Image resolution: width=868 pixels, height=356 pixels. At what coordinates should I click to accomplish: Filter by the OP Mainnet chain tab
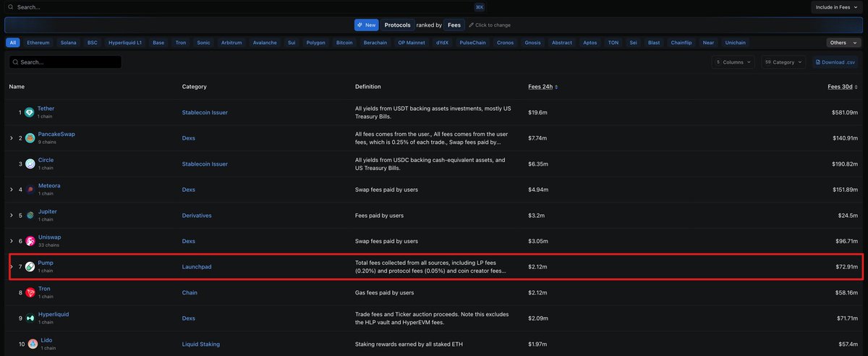click(412, 43)
